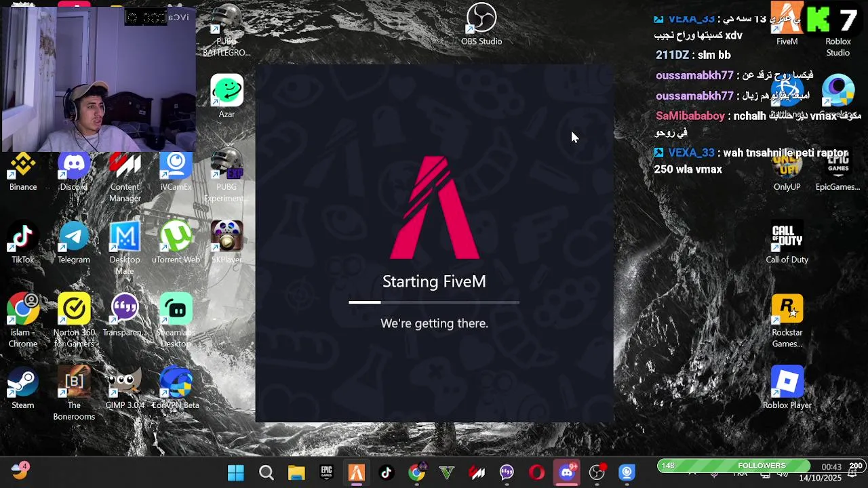Open the Call of Duty desktop icon
This screenshot has height=488, width=868.
787,244
